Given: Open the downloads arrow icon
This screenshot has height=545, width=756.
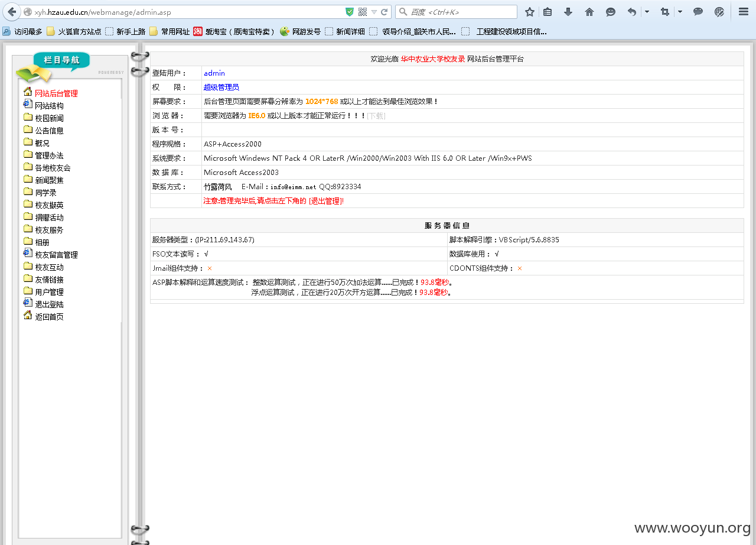Looking at the screenshot, I should click(x=568, y=12).
